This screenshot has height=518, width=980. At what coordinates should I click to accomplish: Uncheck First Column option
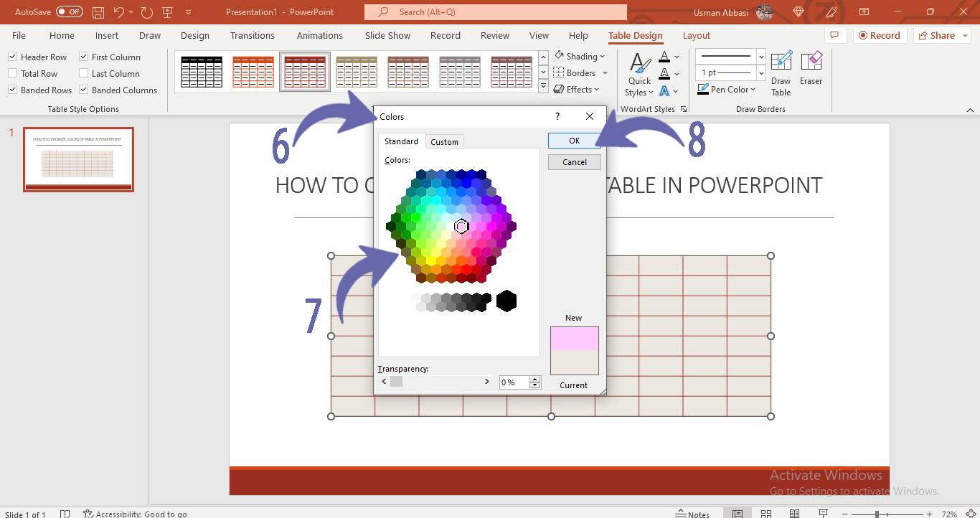click(x=83, y=57)
